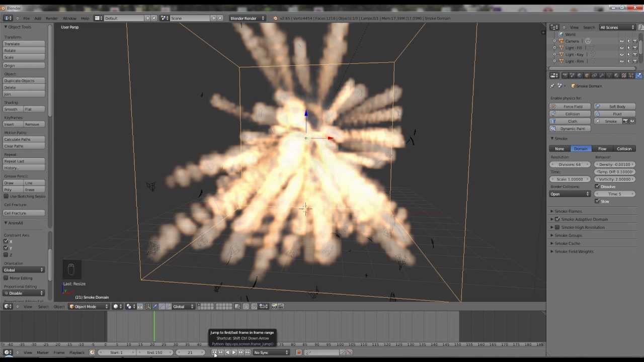The width and height of the screenshot is (644, 362).
Task: Select the None smoke type tab
Action: pyautogui.click(x=559, y=149)
